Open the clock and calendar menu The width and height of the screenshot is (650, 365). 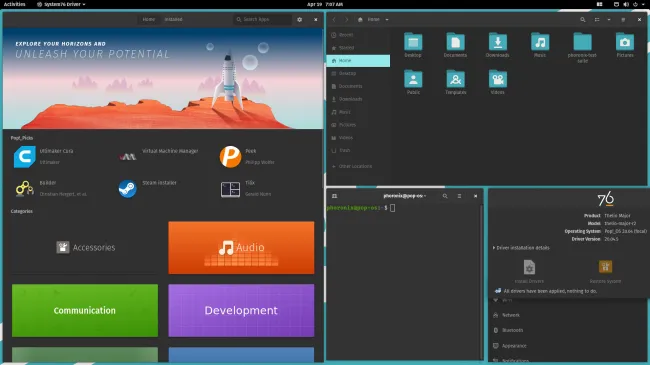coord(325,4)
